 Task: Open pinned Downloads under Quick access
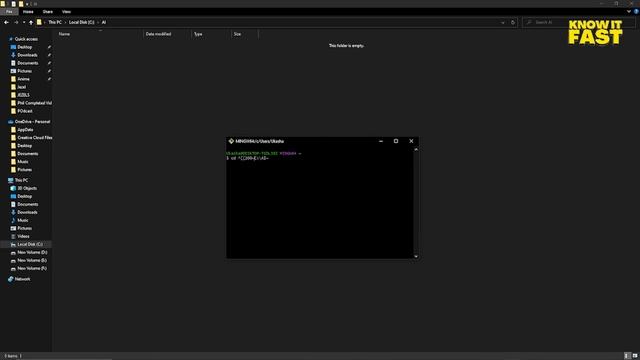(x=27, y=55)
